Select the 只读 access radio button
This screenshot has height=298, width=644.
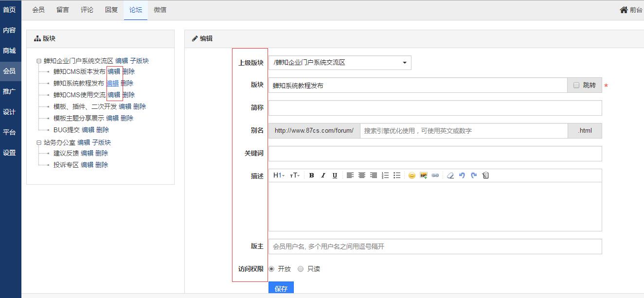301,269
